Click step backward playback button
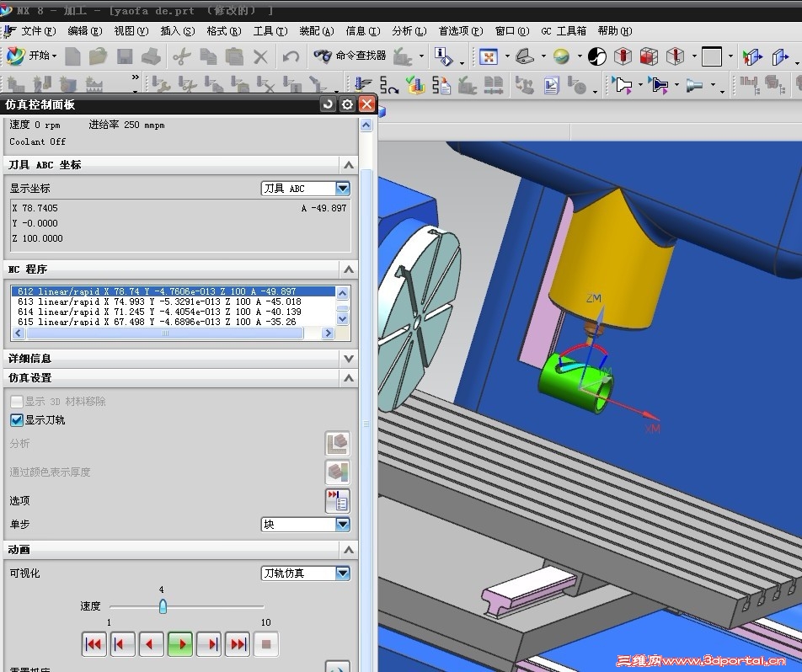Viewport: 802px width, 672px height. pos(123,644)
